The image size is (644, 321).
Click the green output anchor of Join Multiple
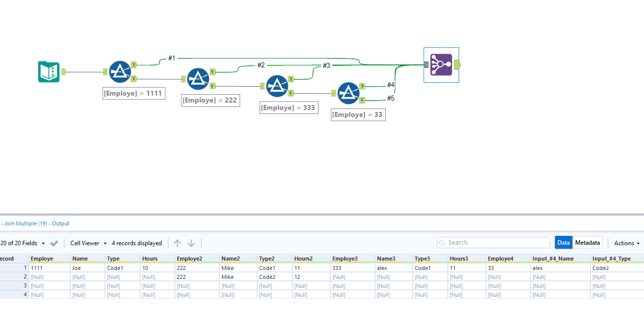457,64
